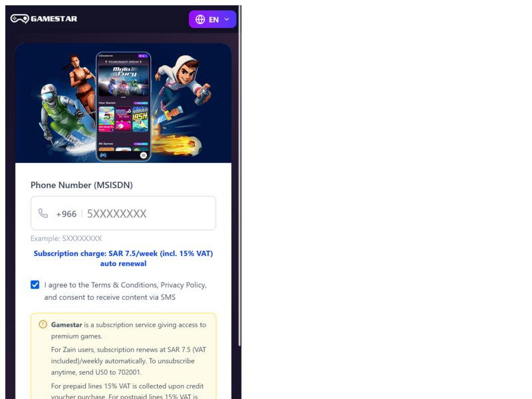Uncheck the Terms & Conditions agreement checkbox
Image resolution: width=532 pixels, height=399 pixels.
[35, 285]
